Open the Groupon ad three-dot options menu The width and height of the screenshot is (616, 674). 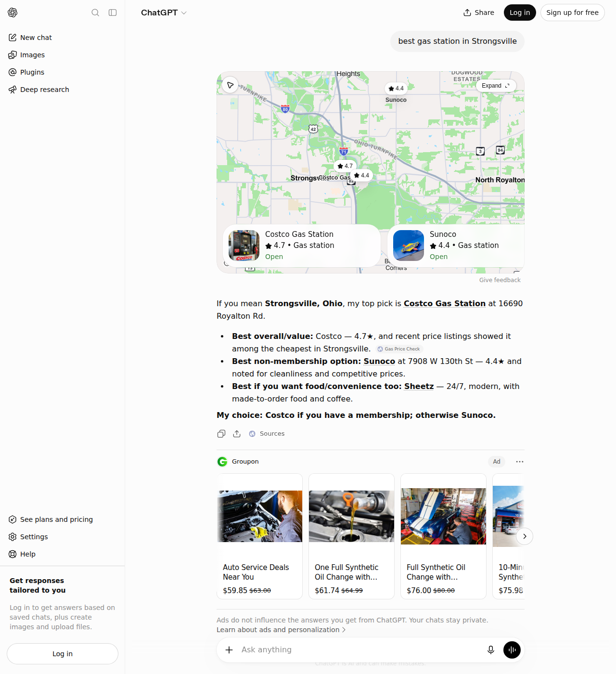pyautogui.click(x=520, y=462)
